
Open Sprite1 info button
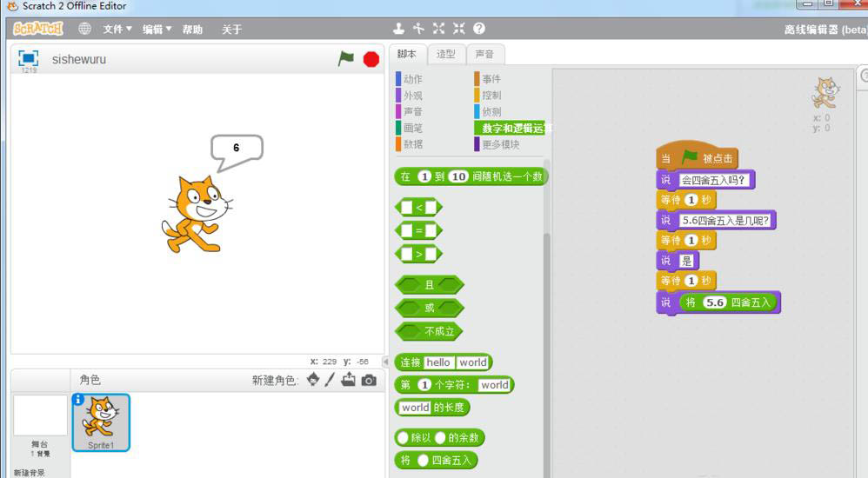point(78,400)
